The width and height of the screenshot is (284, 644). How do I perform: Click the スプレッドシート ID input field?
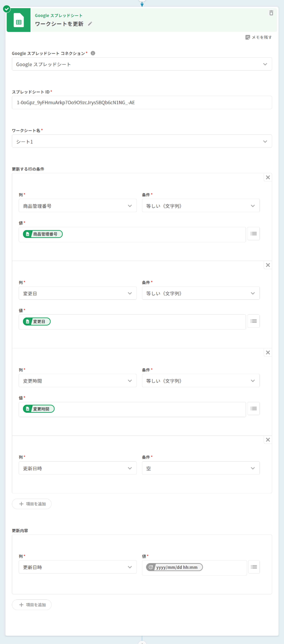tap(142, 102)
